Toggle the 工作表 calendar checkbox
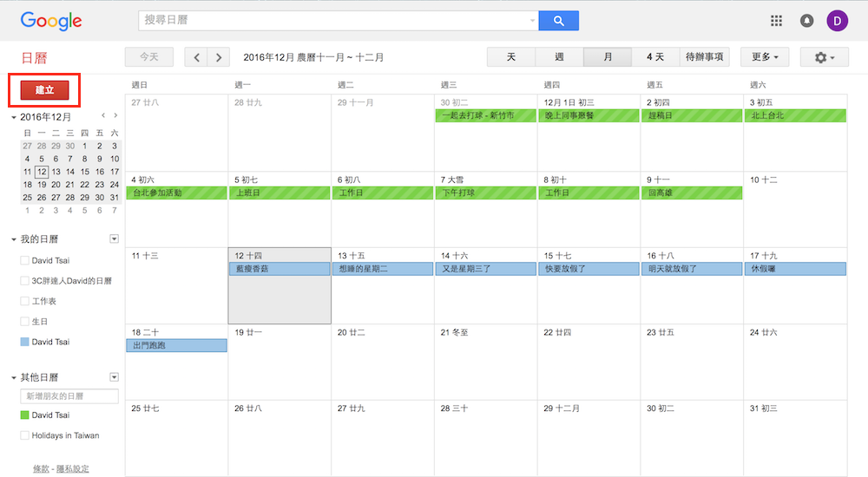 click(24, 301)
